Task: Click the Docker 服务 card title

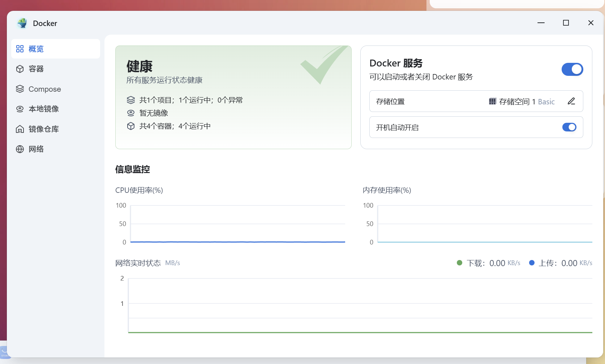Action: 396,63
